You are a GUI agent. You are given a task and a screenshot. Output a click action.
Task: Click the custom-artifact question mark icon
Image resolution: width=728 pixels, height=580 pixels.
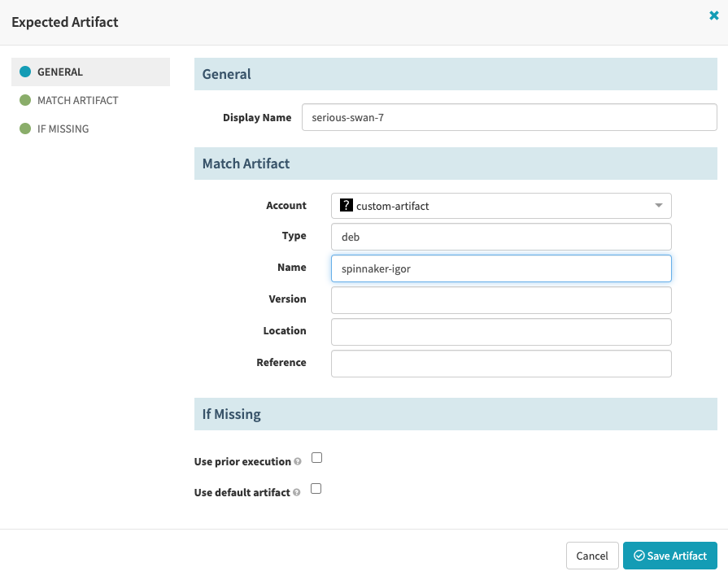pyautogui.click(x=346, y=205)
